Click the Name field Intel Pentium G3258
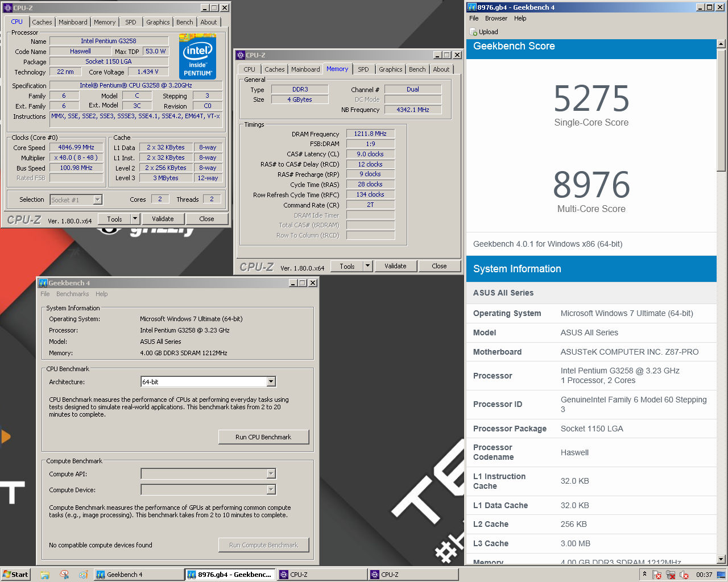 pos(109,41)
